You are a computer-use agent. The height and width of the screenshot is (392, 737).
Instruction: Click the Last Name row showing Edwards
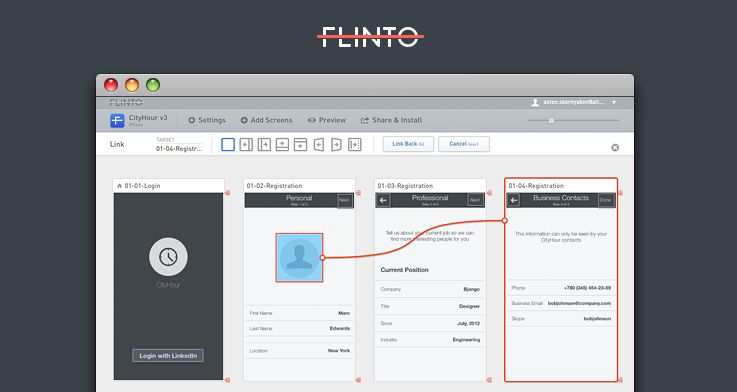(300, 329)
